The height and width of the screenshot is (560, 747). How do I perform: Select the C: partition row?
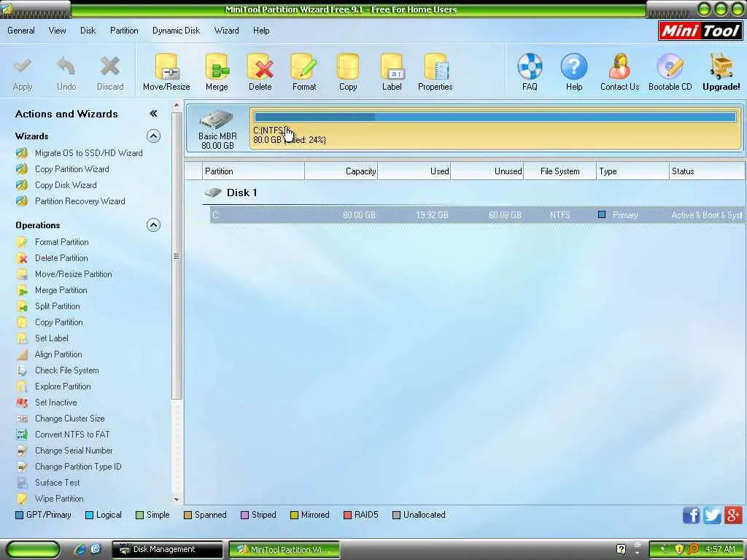click(477, 215)
